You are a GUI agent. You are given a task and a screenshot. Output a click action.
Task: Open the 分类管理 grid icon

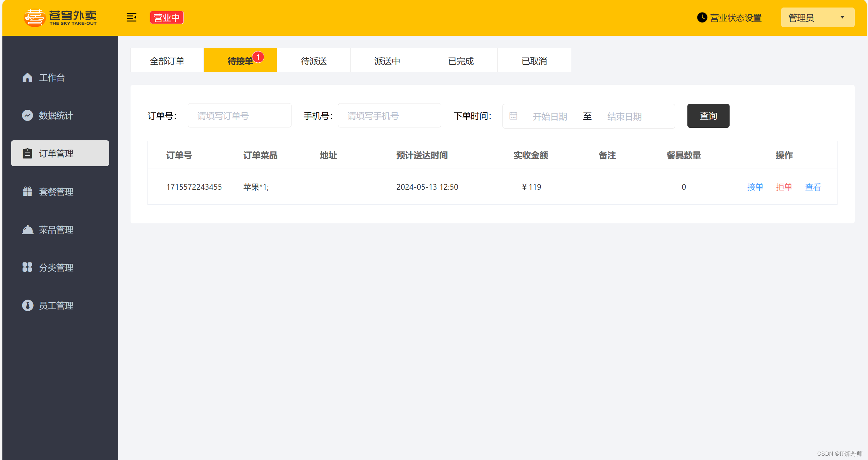[x=28, y=267]
